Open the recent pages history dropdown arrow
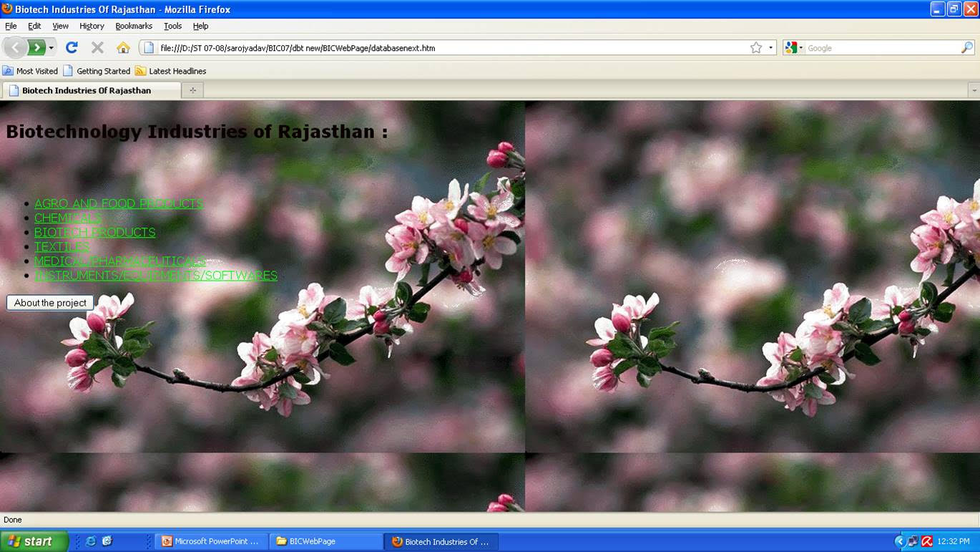This screenshot has height=552, width=980. (51, 48)
